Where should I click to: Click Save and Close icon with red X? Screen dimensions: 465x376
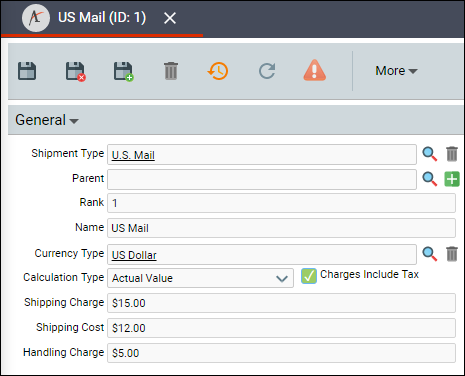(x=76, y=71)
